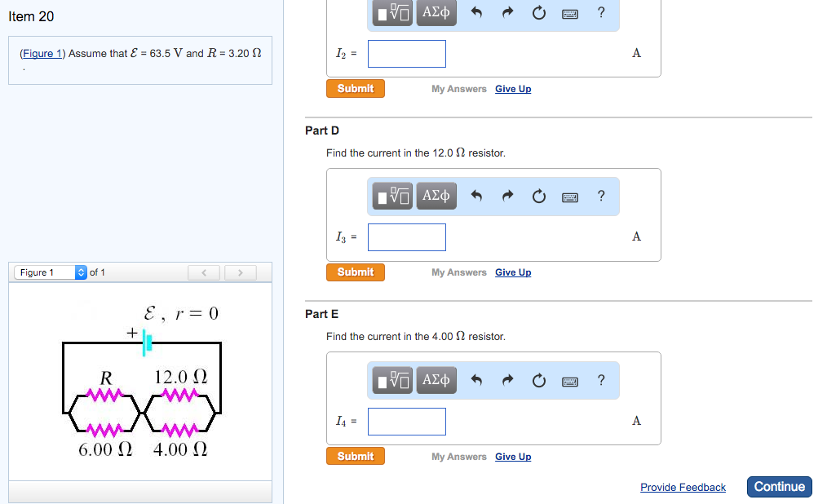827x504 pixels.
Task: Click the reset icon in Part E toolbar
Action: (538, 380)
